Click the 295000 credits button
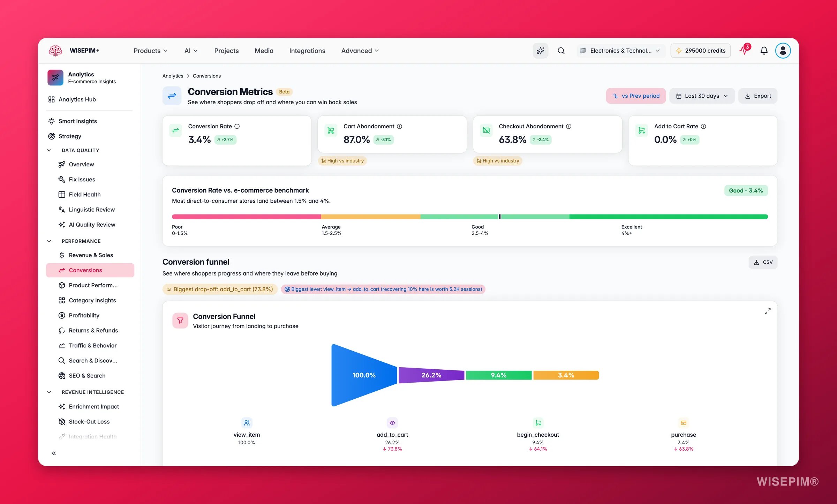The image size is (837, 504). tap(701, 51)
